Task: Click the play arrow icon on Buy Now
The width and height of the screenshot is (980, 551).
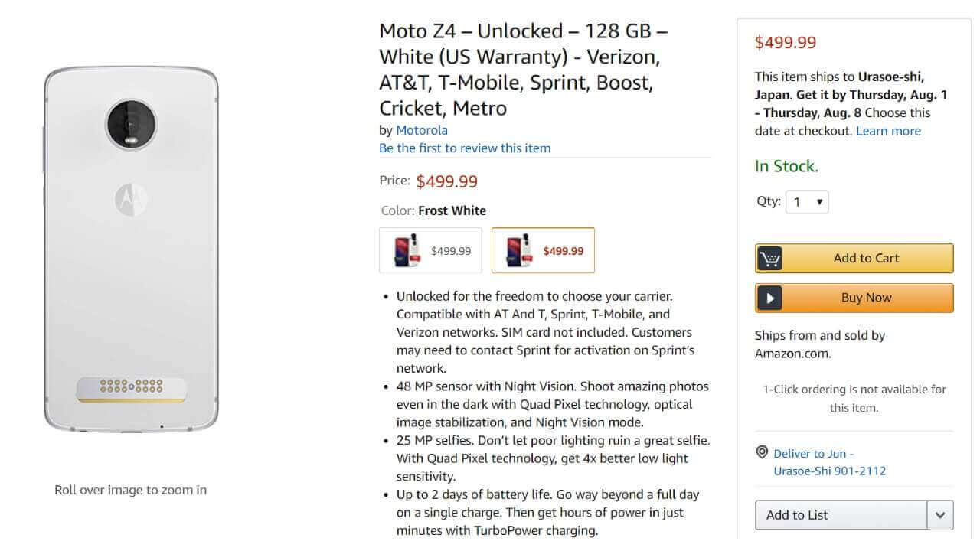Action: click(770, 298)
